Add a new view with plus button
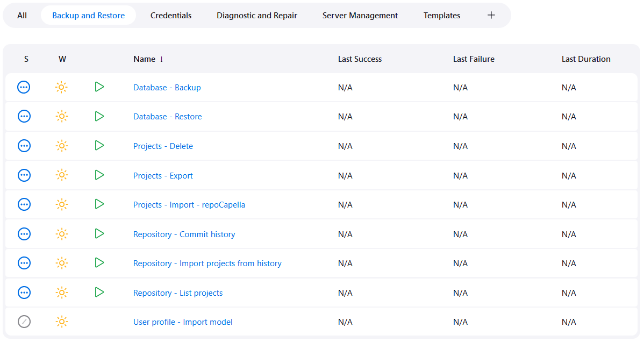The width and height of the screenshot is (644, 342). (491, 15)
